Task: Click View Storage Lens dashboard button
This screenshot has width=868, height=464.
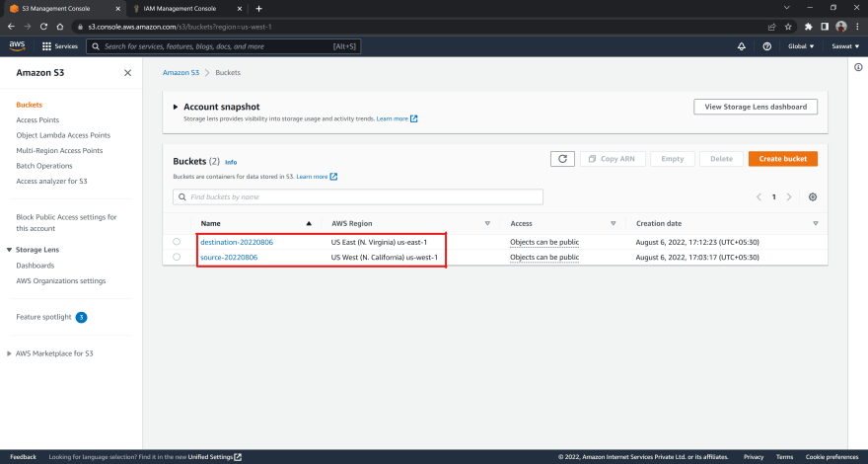Action: point(756,107)
